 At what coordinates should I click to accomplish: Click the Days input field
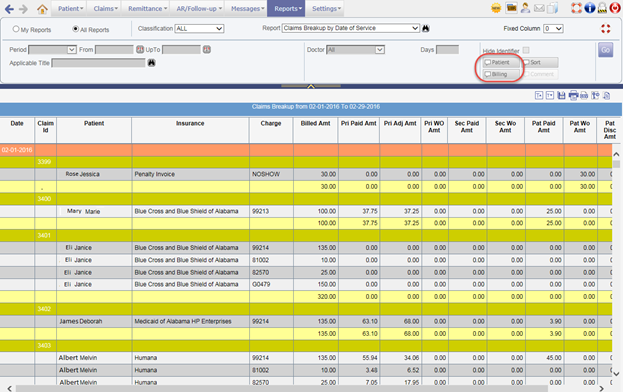(x=447, y=50)
